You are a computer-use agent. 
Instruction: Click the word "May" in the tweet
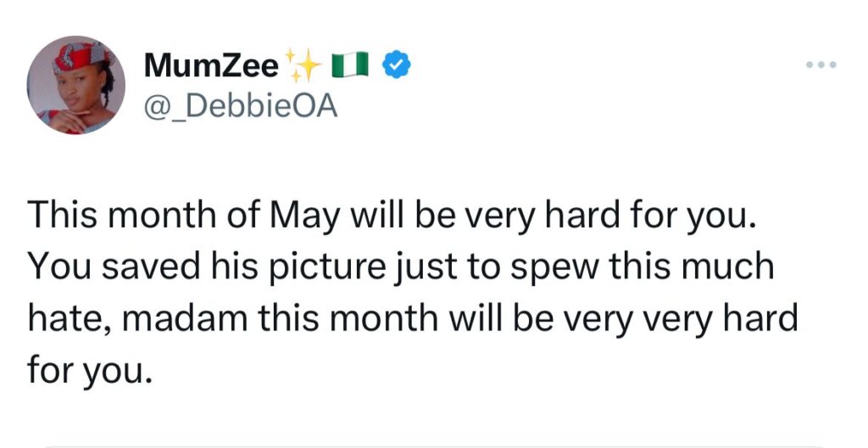coord(304,216)
